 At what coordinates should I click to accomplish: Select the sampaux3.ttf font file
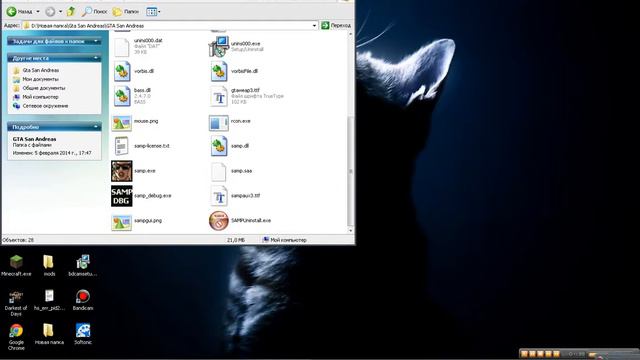235,196
